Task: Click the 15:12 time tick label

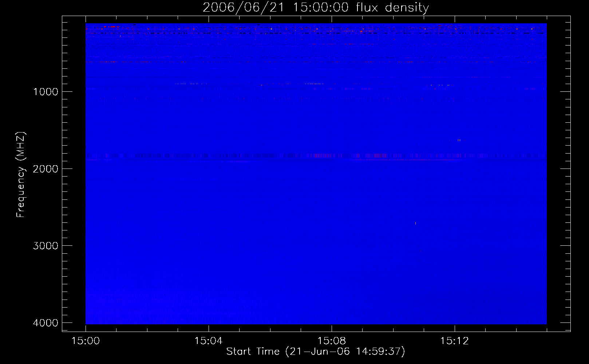Action: (454, 341)
